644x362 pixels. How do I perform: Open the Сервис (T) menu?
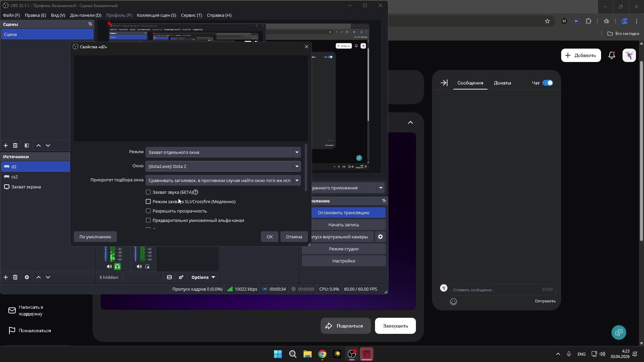coord(191,15)
